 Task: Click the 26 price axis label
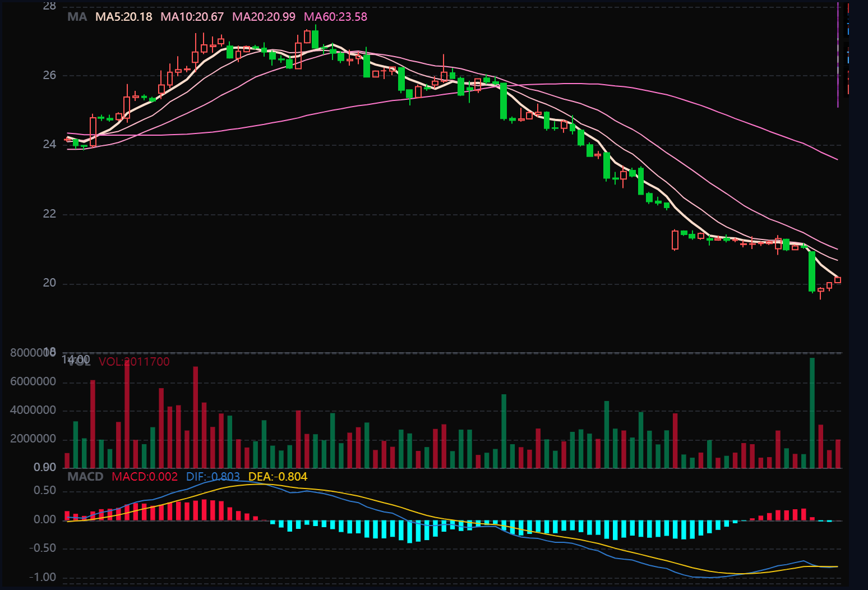click(x=49, y=75)
